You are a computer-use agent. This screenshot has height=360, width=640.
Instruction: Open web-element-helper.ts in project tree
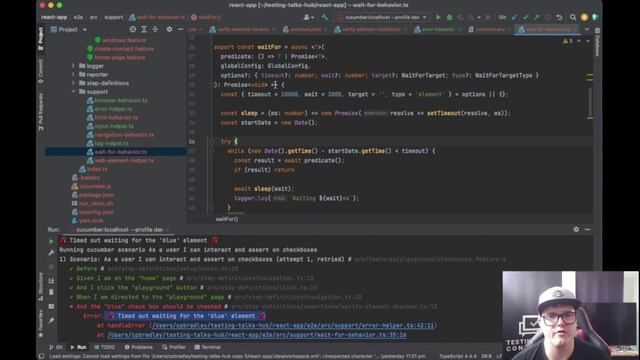point(124,160)
